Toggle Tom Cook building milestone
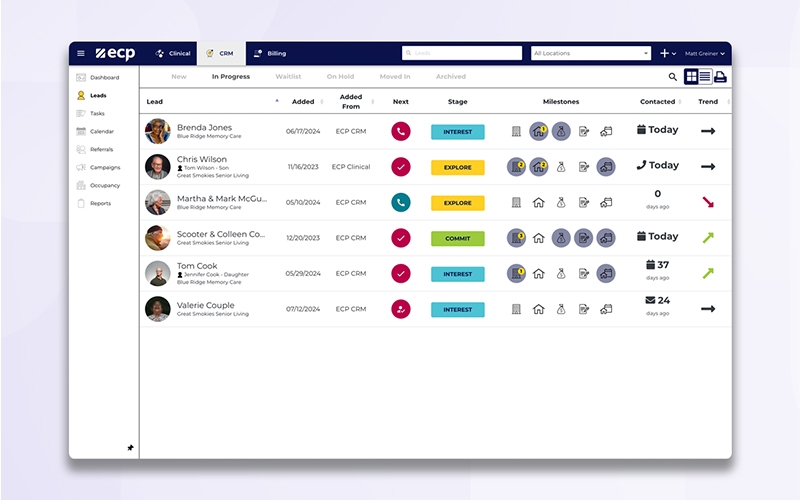800x500 pixels. click(x=516, y=273)
